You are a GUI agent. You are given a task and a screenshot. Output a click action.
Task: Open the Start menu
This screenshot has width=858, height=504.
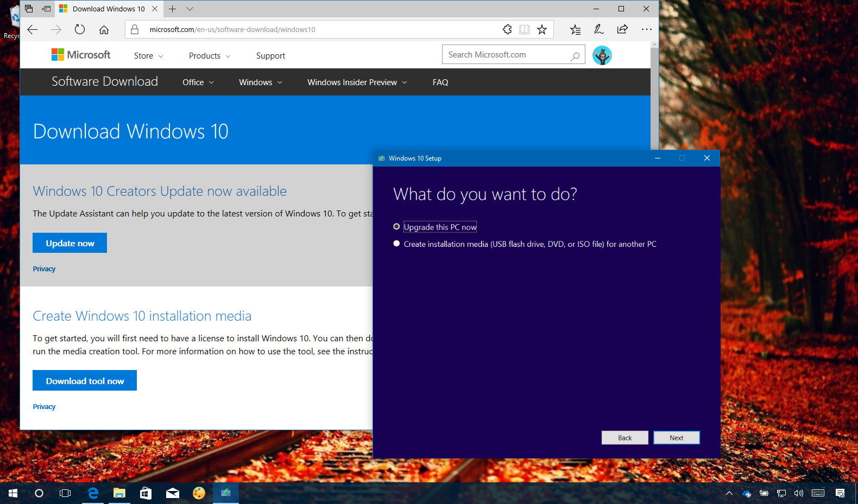pos(13,493)
